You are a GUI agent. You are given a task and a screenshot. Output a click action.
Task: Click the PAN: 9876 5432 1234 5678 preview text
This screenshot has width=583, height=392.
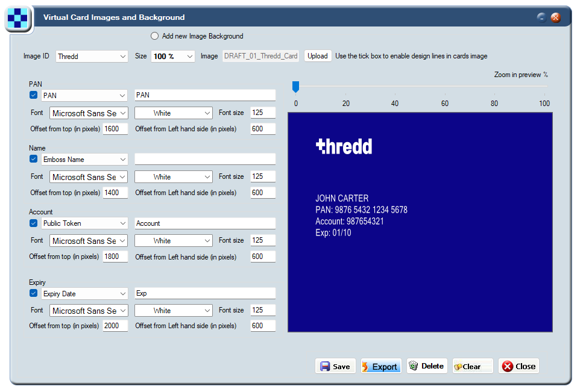point(361,210)
